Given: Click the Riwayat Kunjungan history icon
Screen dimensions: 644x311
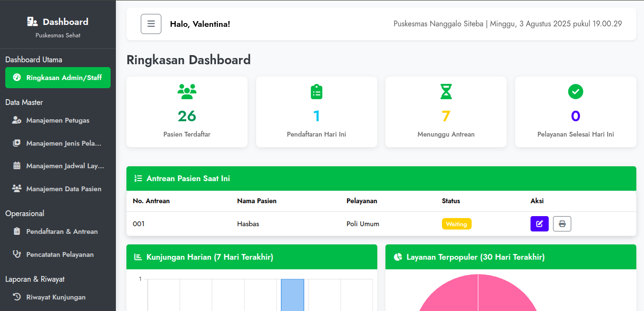Looking at the screenshot, I should point(16,297).
